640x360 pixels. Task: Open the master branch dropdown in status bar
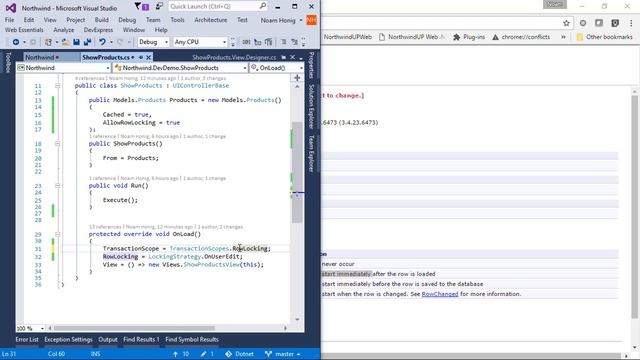tap(282, 354)
